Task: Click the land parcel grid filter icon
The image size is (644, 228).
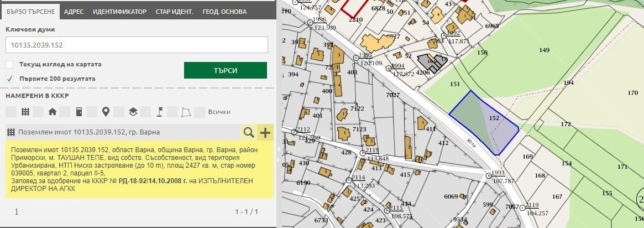Action: coord(25,112)
